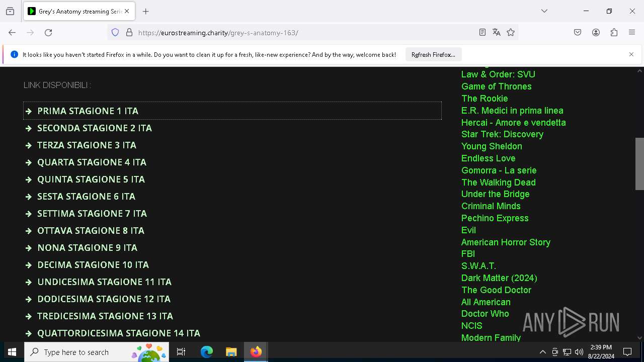Expand TERZA STAGIONE 3 ITA

232,145
